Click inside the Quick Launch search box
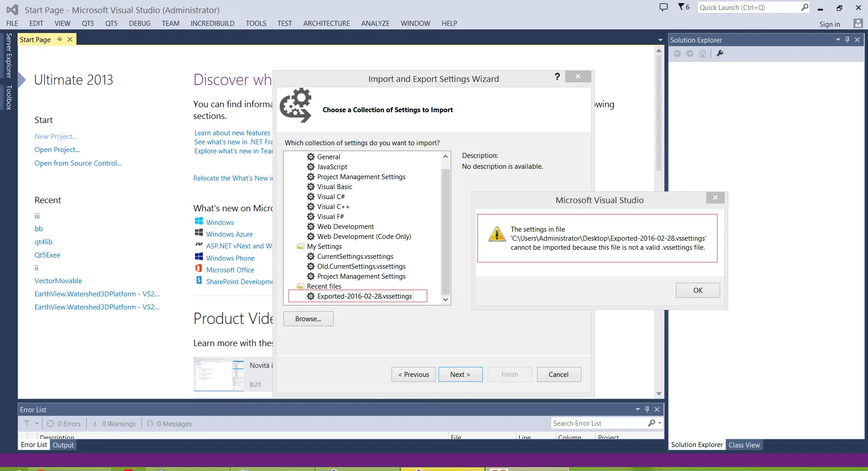Viewport: 868px width, 471px height. pyautogui.click(x=749, y=7)
